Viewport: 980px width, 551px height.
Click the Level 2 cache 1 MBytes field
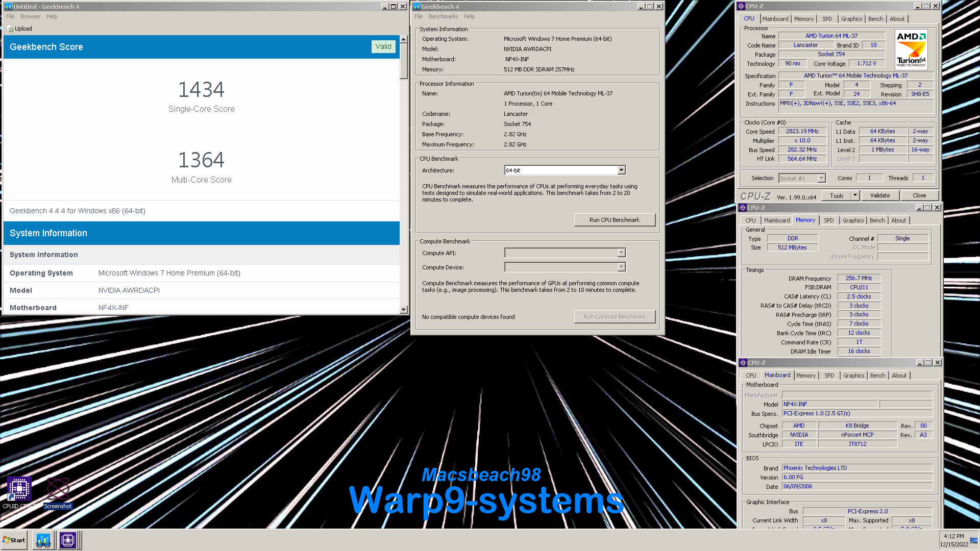point(883,149)
